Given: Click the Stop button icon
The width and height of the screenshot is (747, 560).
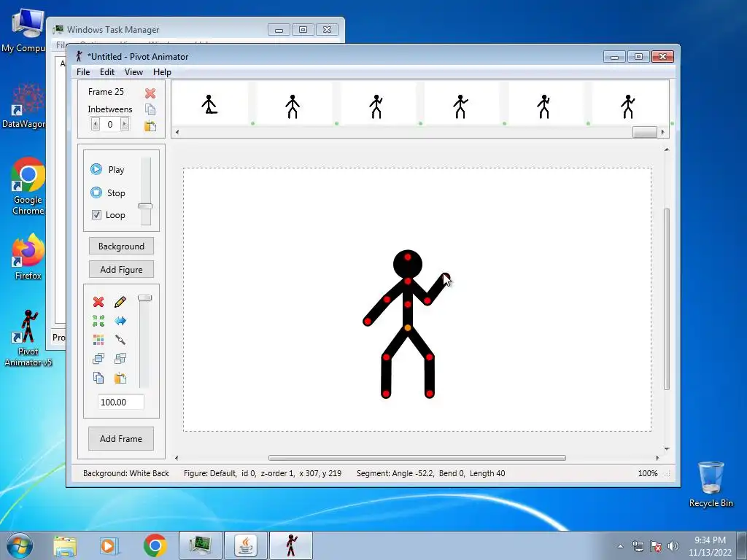Looking at the screenshot, I should (96, 192).
